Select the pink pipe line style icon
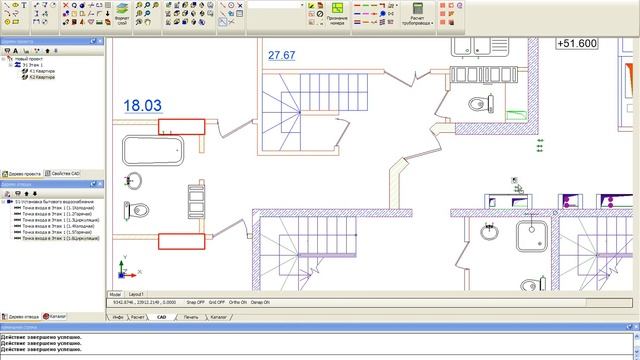Viewport: 640px width, 360px height. tap(366, 13)
